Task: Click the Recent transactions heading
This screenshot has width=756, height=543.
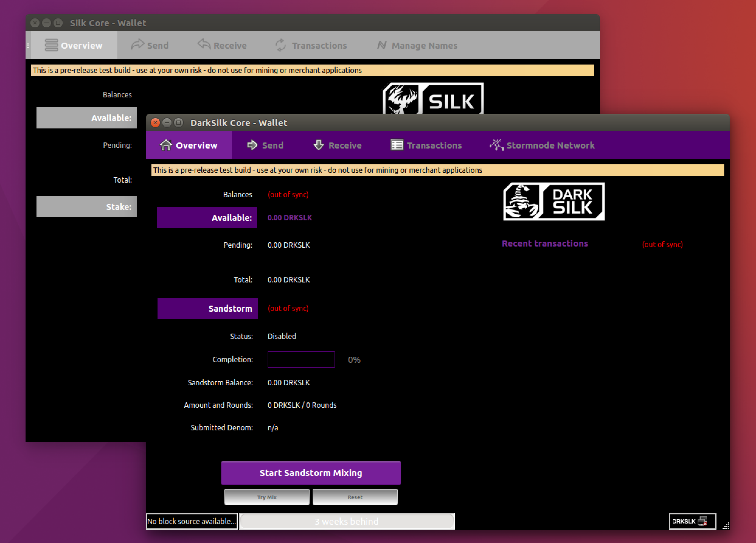Action: pos(545,243)
